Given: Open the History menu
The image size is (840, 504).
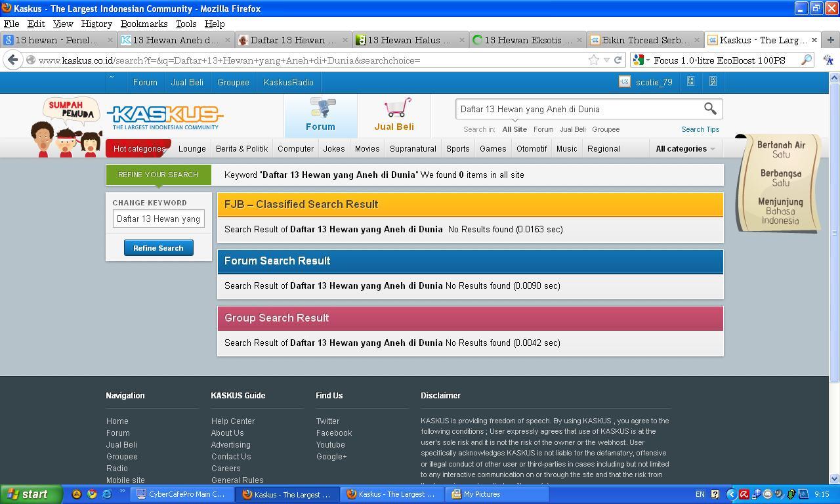Looking at the screenshot, I should click(96, 24).
